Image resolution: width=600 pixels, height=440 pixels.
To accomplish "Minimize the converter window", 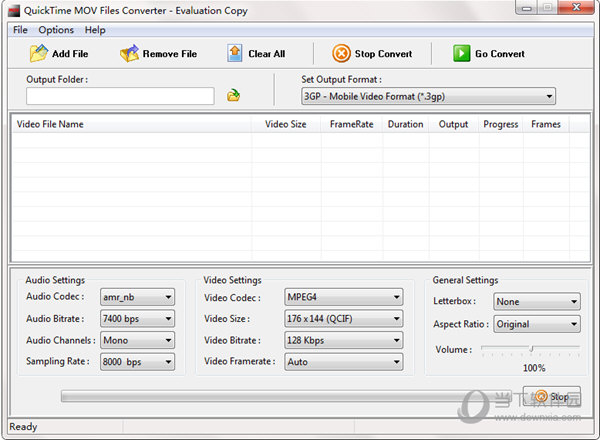I will tap(527, 8).
